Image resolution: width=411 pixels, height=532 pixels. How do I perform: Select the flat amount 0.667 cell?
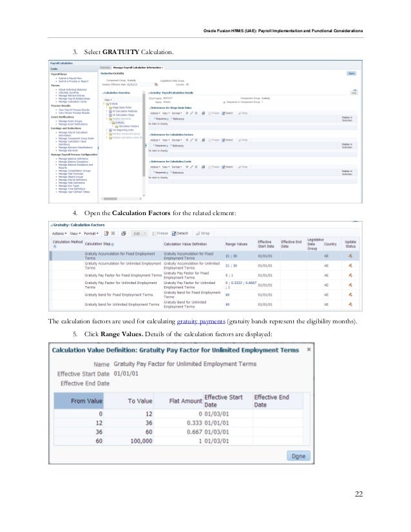coord(178,432)
